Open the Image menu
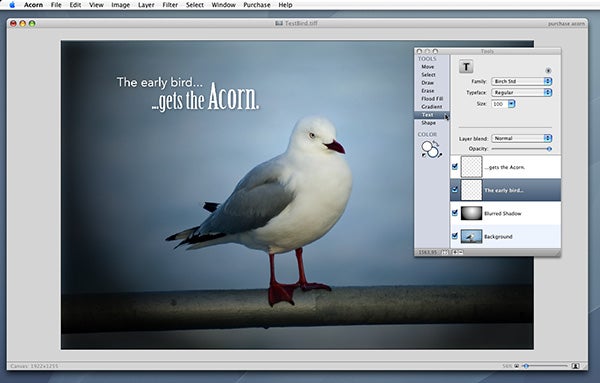This screenshot has height=383, width=600. coord(120,5)
